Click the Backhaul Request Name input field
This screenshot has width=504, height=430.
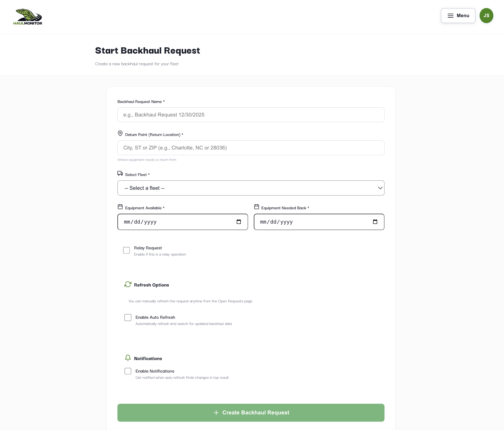click(x=251, y=115)
